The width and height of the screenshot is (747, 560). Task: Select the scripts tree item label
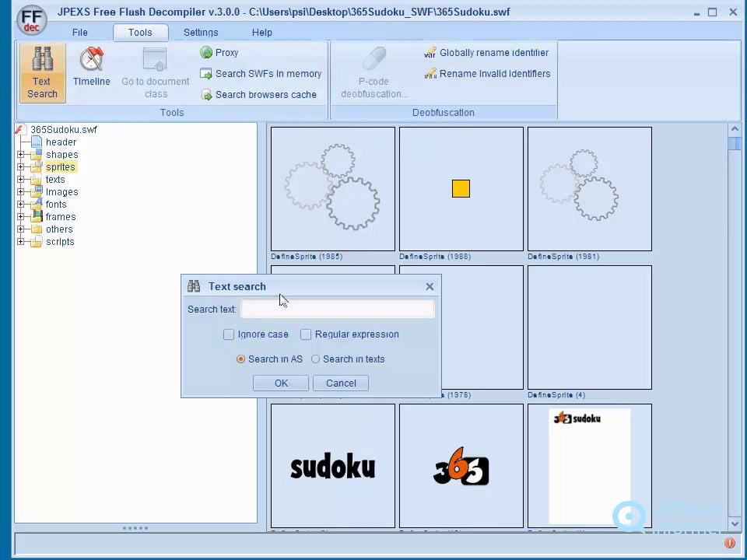click(x=60, y=241)
